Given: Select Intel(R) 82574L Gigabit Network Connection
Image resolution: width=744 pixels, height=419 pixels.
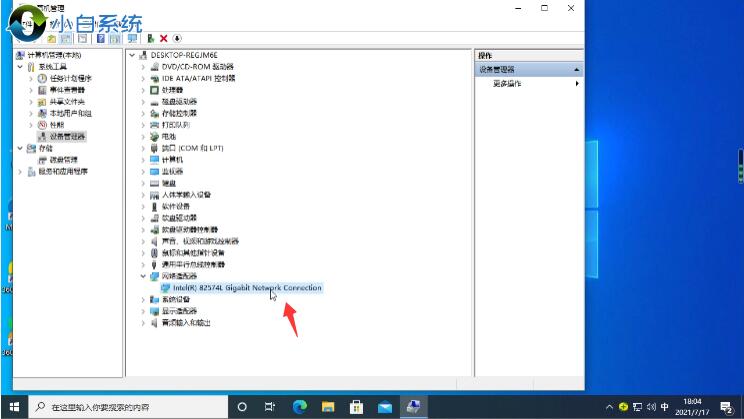Looking at the screenshot, I should click(246, 288).
